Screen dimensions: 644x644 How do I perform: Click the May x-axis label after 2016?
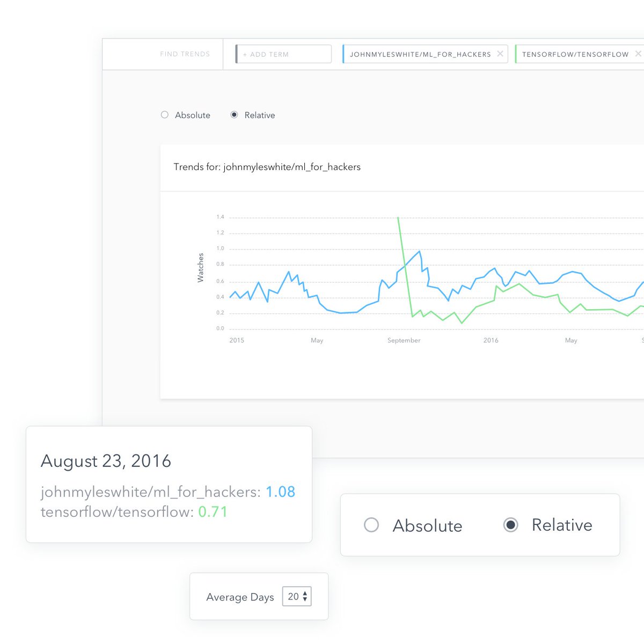point(571,340)
